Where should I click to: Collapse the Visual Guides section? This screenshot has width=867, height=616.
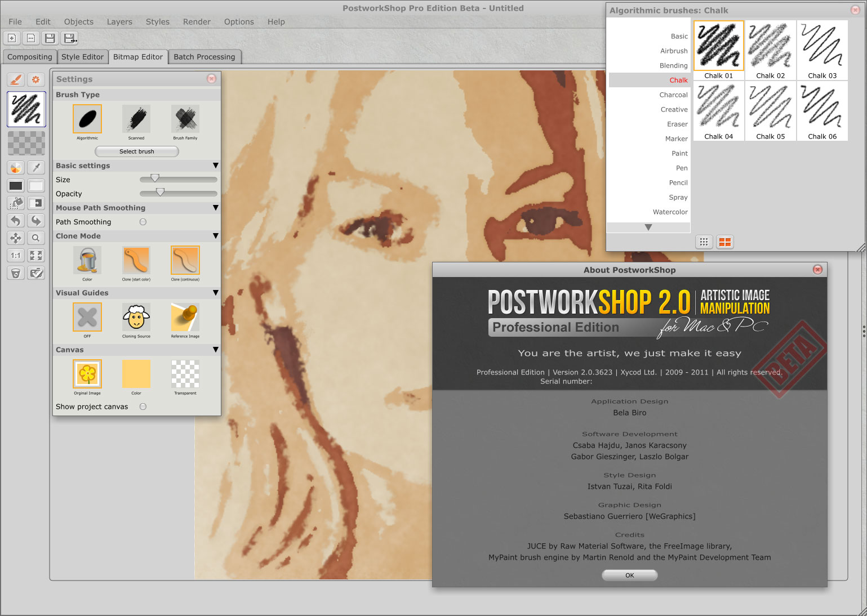[x=216, y=293]
